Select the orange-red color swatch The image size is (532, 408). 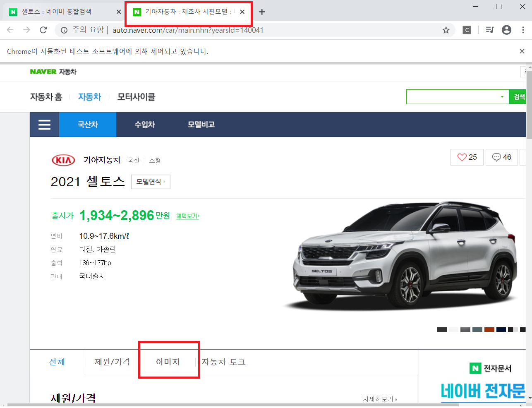[489, 330]
